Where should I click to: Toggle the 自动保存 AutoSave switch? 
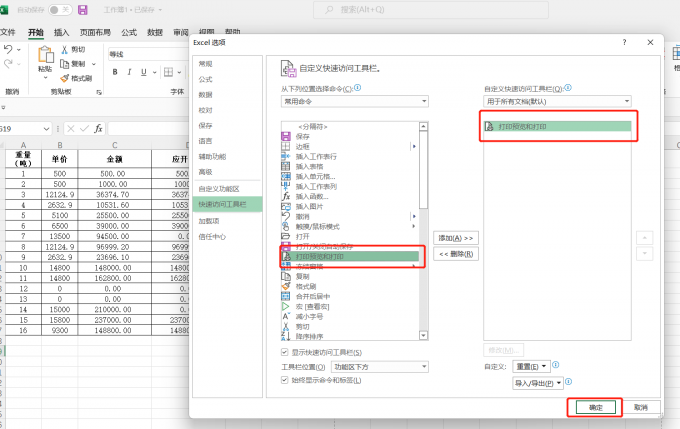[x=60, y=10]
